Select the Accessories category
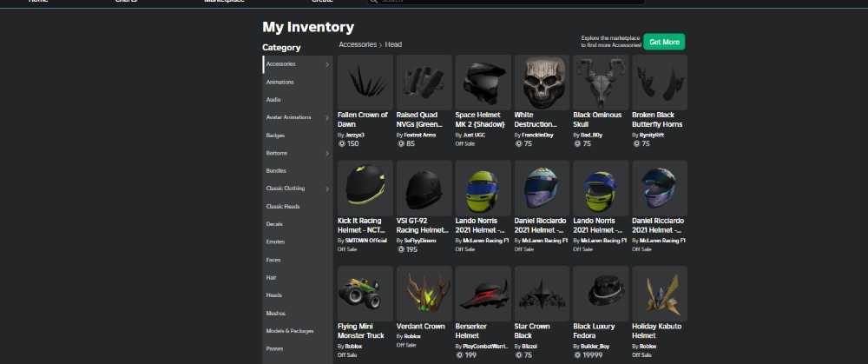The image size is (868, 364). pyautogui.click(x=298, y=64)
